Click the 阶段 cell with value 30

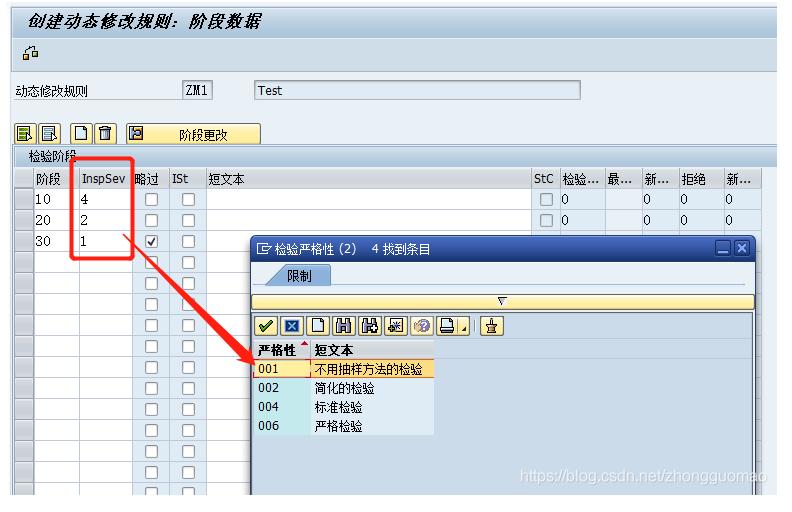click(x=56, y=241)
